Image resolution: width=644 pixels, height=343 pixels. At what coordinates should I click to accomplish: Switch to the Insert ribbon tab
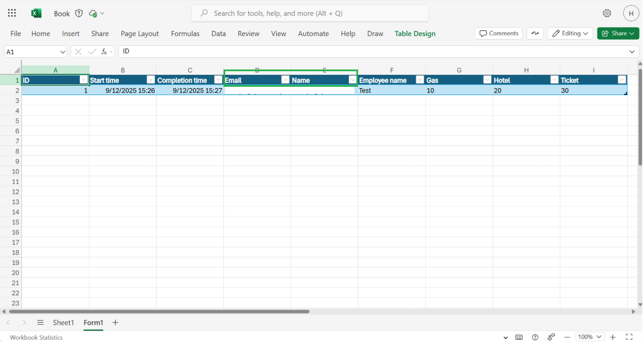[70, 34]
